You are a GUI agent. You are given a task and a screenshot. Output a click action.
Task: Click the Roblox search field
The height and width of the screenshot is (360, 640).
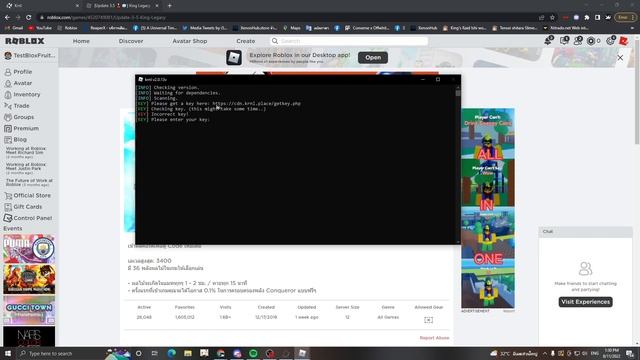click(349, 41)
